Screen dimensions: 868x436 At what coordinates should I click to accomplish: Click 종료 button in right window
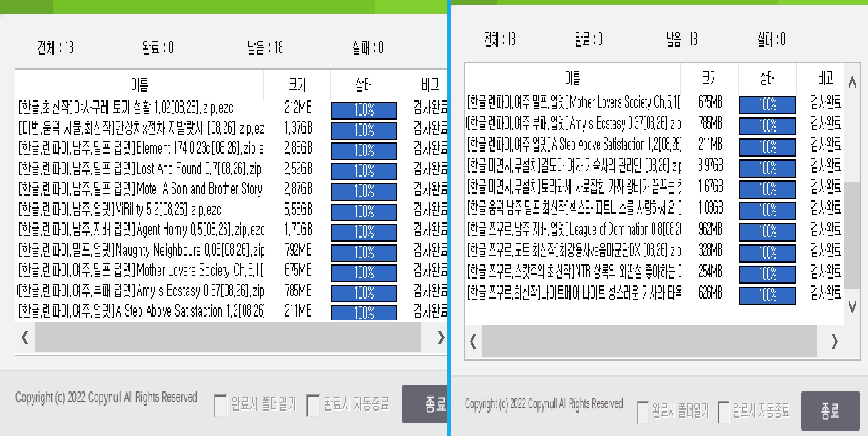(x=830, y=411)
